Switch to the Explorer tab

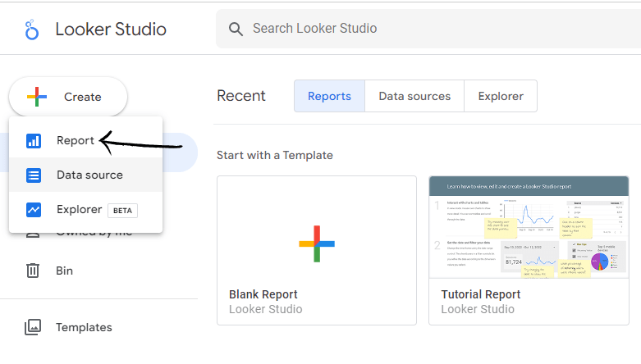tap(501, 96)
